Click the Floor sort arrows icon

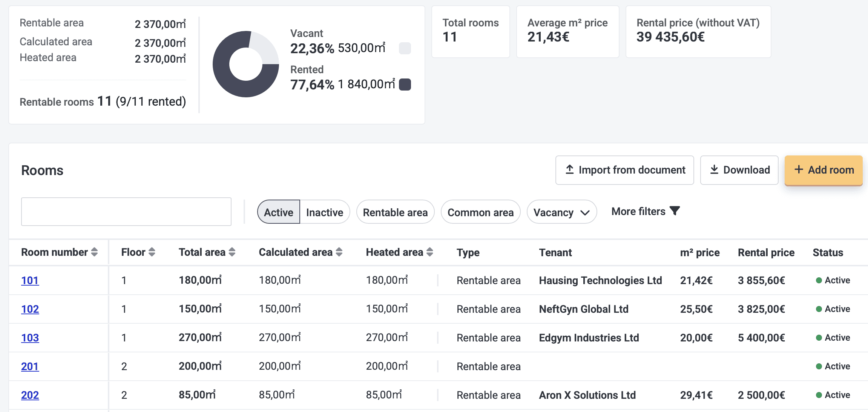tap(152, 252)
